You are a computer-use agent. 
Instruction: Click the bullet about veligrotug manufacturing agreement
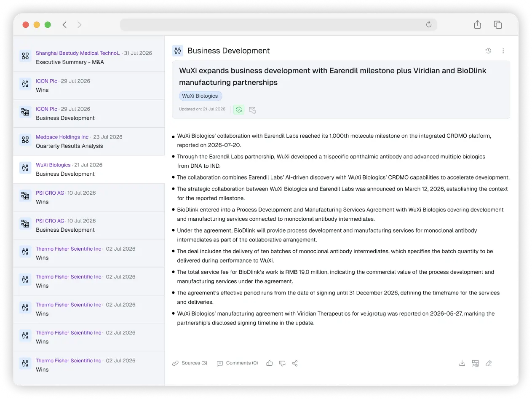(336, 318)
